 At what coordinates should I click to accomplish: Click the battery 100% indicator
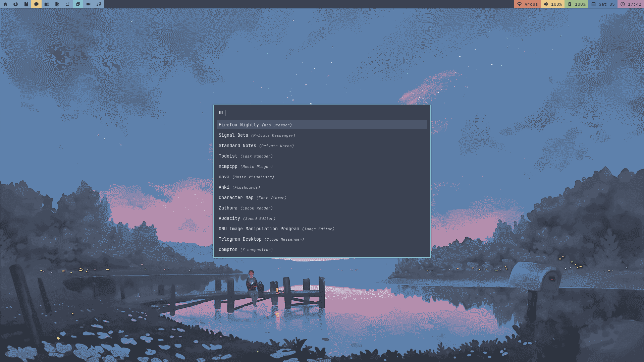(x=576, y=4)
